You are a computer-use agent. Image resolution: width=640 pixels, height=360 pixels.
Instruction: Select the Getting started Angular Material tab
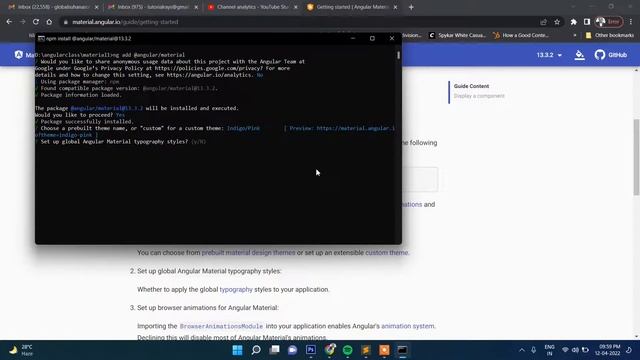click(x=352, y=7)
